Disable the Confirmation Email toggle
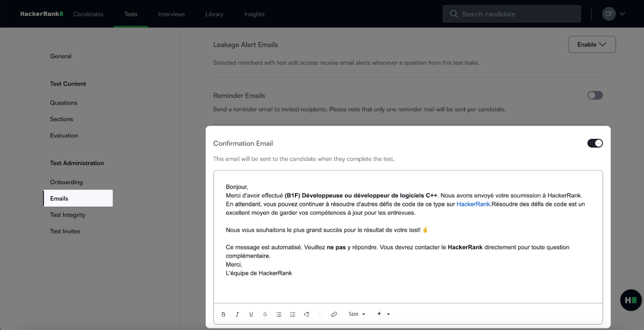644x330 pixels. tap(595, 143)
